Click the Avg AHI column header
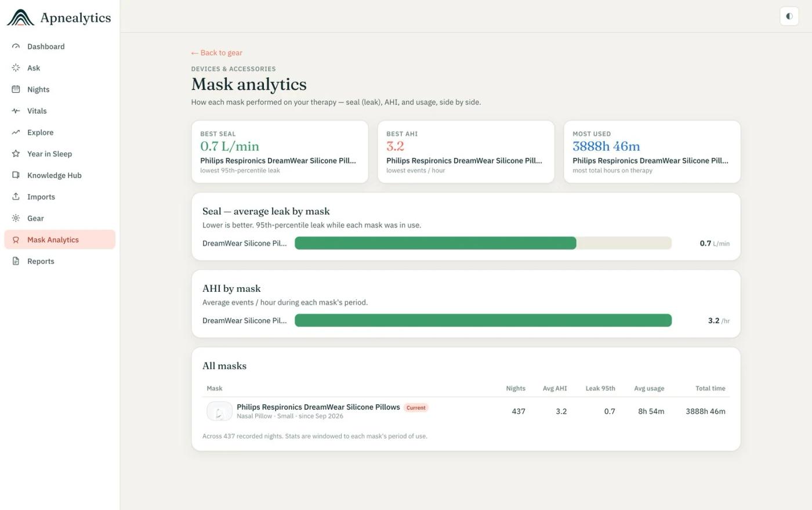 pyautogui.click(x=555, y=389)
